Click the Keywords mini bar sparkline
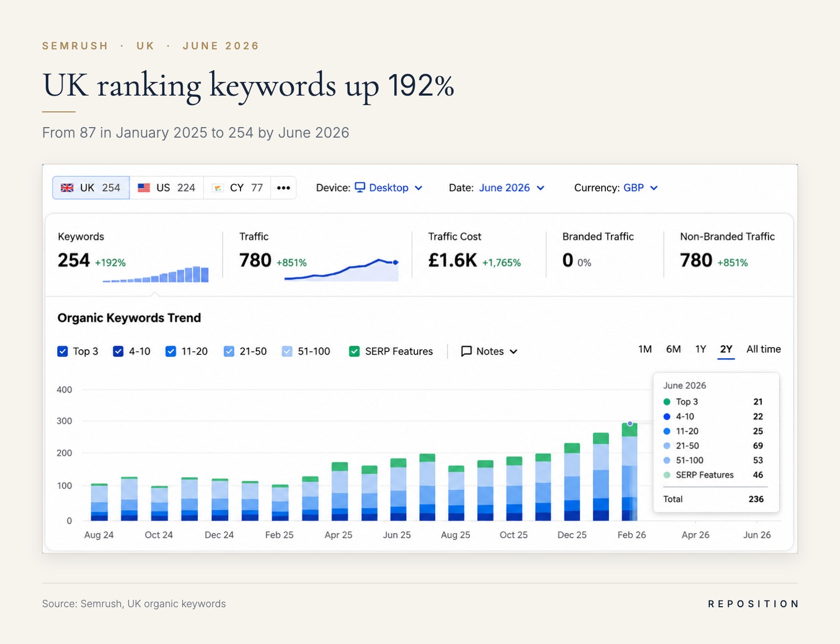 [155, 274]
